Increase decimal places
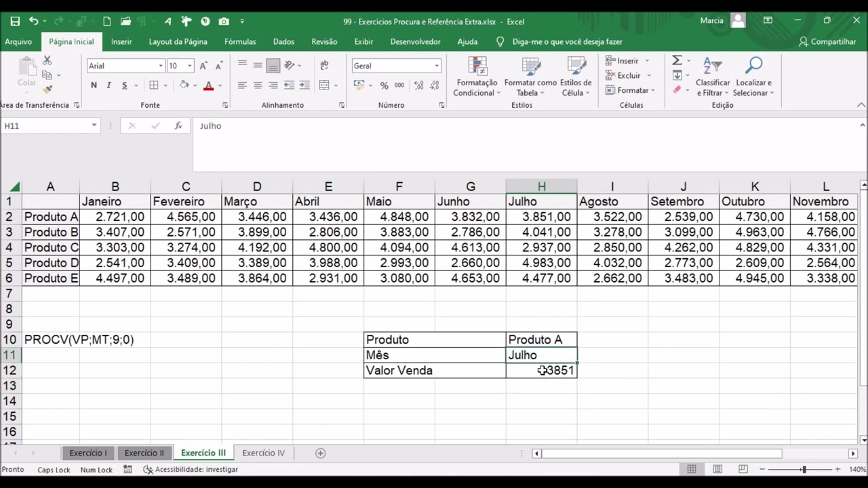868x488 pixels. pos(419,85)
